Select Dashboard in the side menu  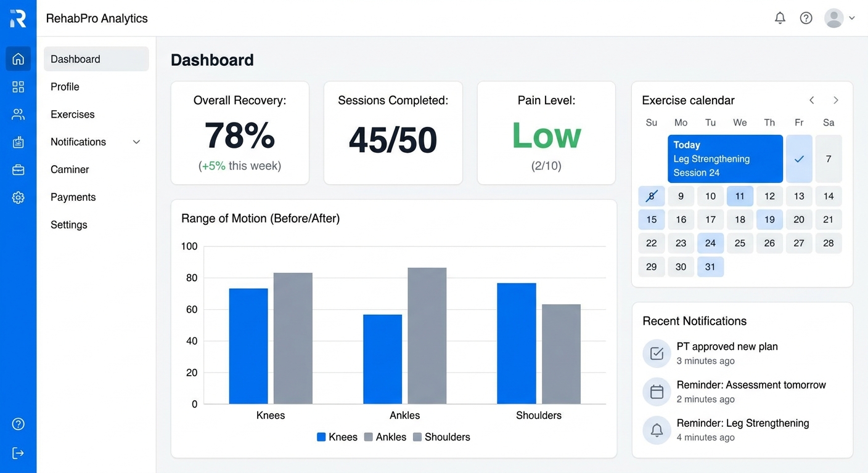pyautogui.click(x=96, y=59)
